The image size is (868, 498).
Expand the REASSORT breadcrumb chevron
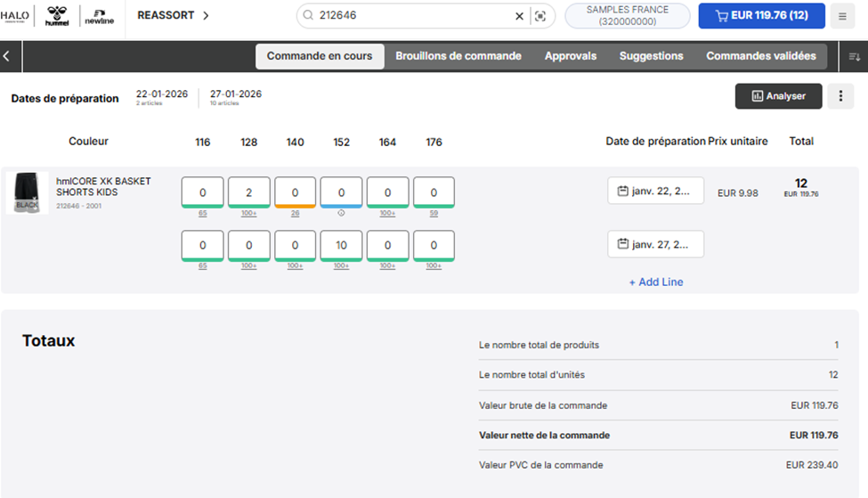[206, 16]
